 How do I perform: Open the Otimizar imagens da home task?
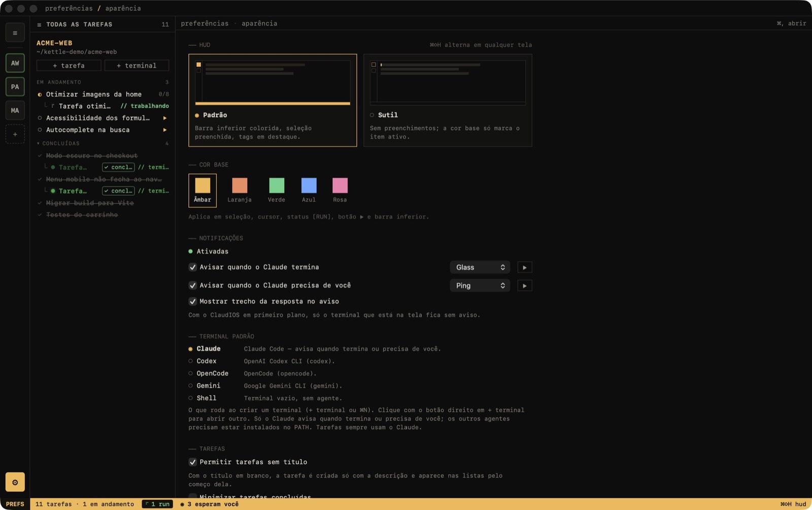pyautogui.click(x=103, y=94)
